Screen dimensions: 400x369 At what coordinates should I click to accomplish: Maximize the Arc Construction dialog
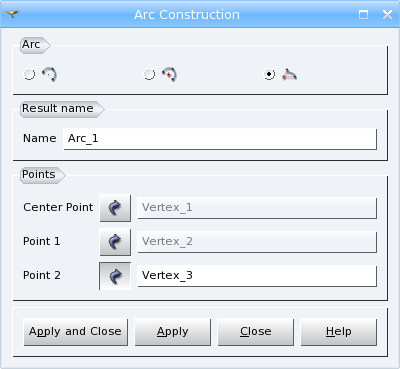coord(363,14)
